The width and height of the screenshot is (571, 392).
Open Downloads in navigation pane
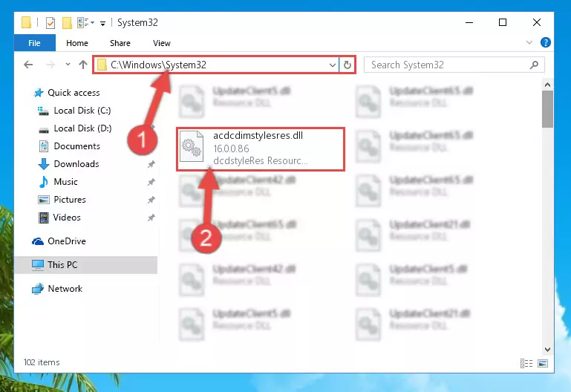(x=76, y=164)
